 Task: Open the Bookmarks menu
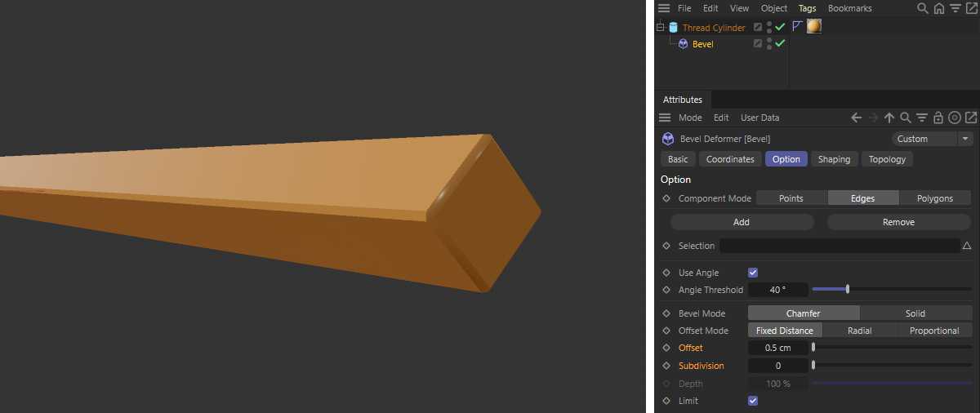pyautogui.click(x=849, y=8)
